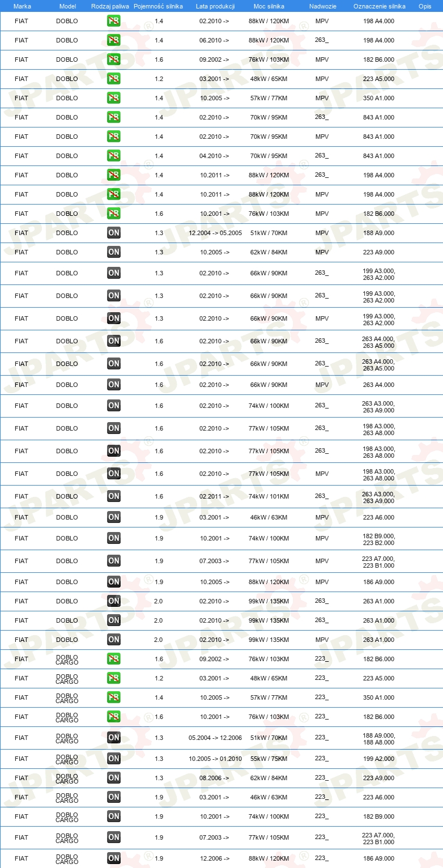443x868 pixels.
Task: Click petrol icon in 10.2011 88kW 263_ row
Action: pyautogui.click(x=114, y=175)
